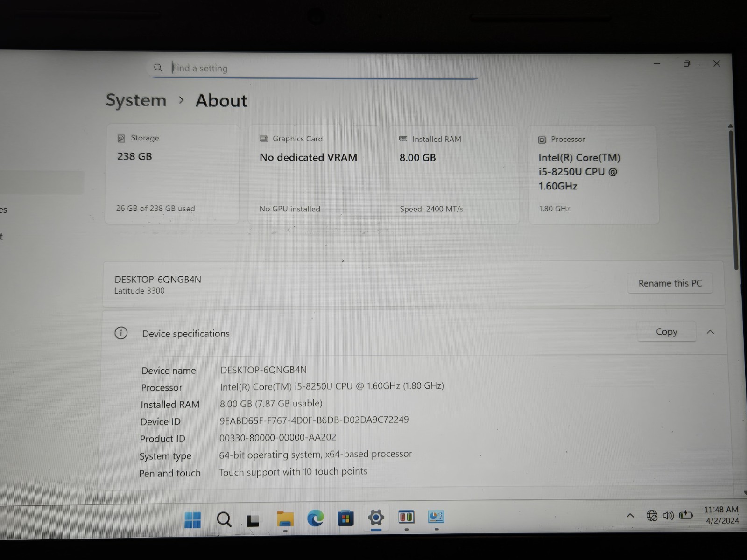Open the clock showing 11:48 AM

click(721, 515)
